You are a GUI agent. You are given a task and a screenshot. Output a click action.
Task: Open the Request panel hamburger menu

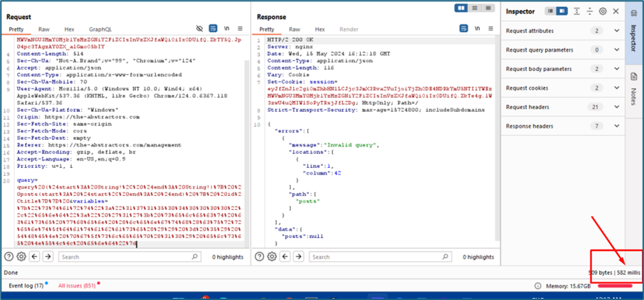(240, 29)
